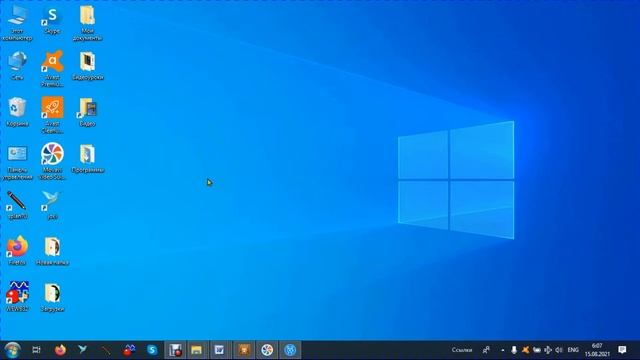The width and height of the screenshot is (640, 360).
Task: Click the People icon in taskbar
Action: coord(486,350)
